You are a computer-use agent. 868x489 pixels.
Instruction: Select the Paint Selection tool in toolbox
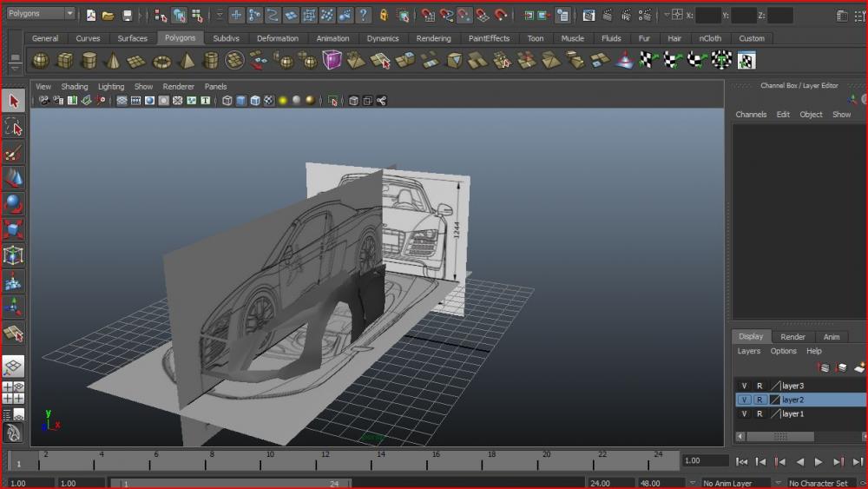13,154
